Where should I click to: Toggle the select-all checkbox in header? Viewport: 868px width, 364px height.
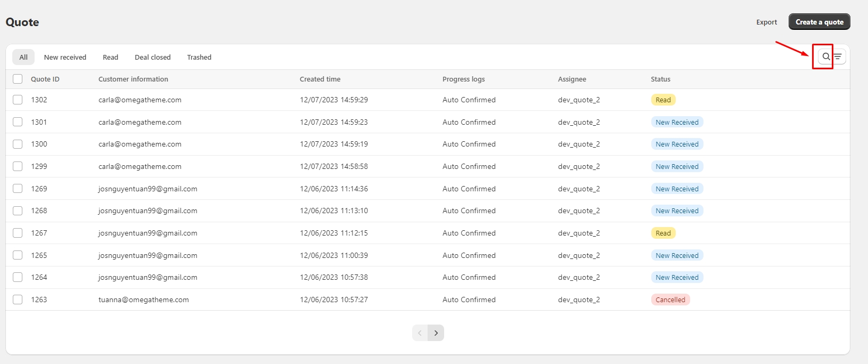click(18, 79)
